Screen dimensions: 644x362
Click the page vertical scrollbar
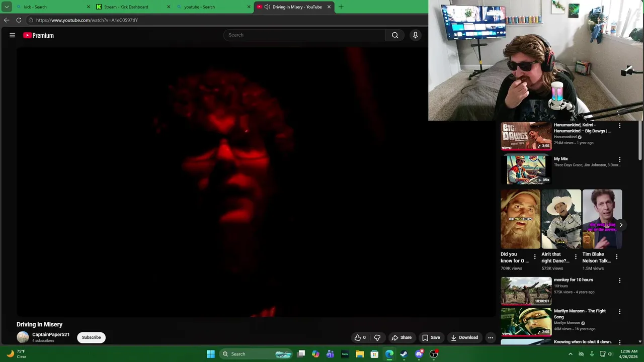click(640, 141)
